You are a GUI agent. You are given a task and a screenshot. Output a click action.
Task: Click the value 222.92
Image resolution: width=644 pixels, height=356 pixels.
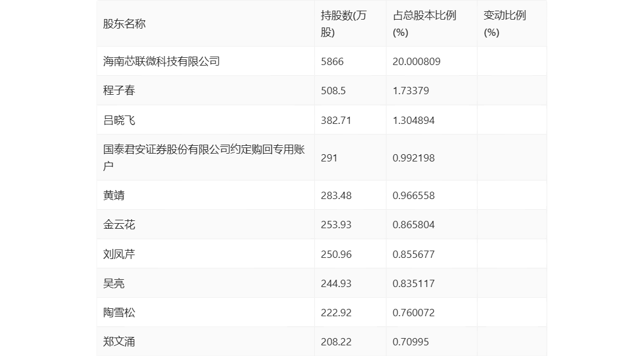tap(336, 312)
